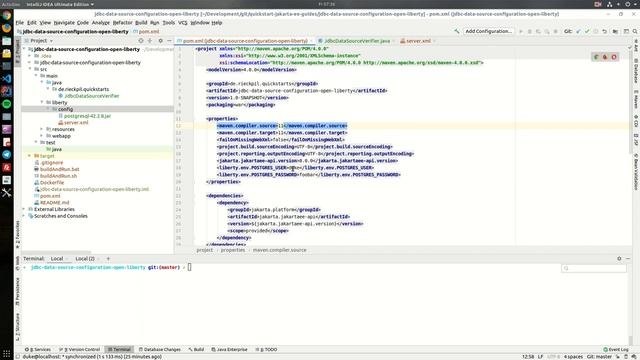Click the Git: master branch in status bar

pos(599,357)
